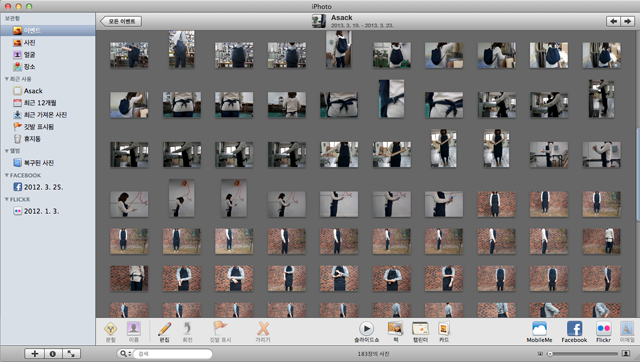The image size is (640, 362).
Task: Click the 이메일 (Email) icon
Action: (x=627, y=329)
